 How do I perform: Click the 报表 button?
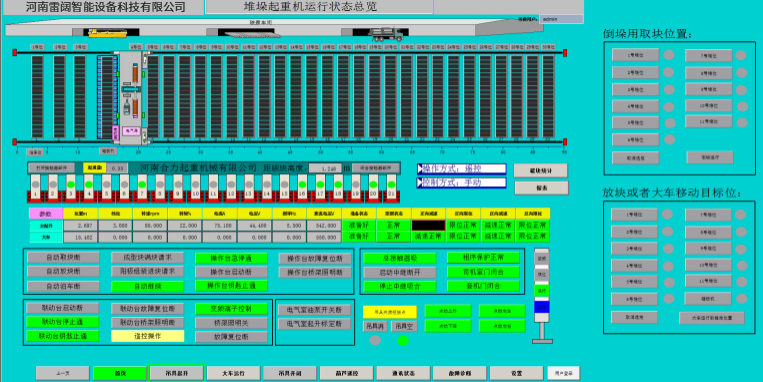pyautogui.click(x=541, y=188)
